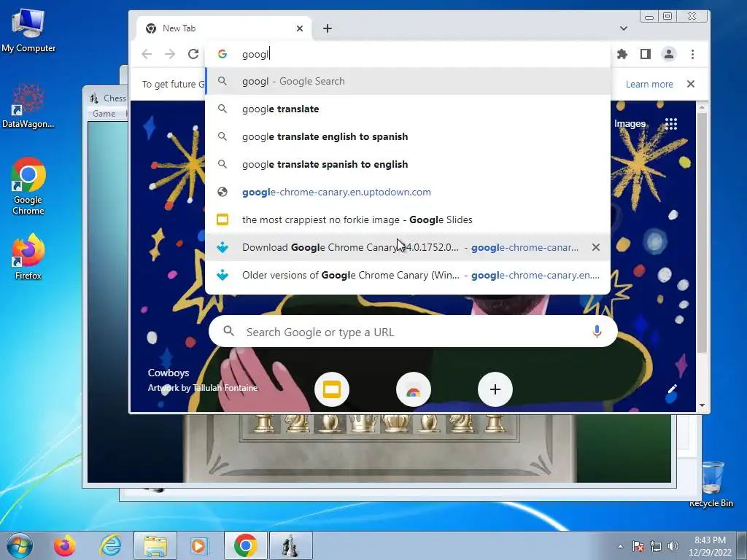Select the DataWagon desktop shortcut
Screen dimensions: 747x560
pyautogui.click(x=28, y=106)
